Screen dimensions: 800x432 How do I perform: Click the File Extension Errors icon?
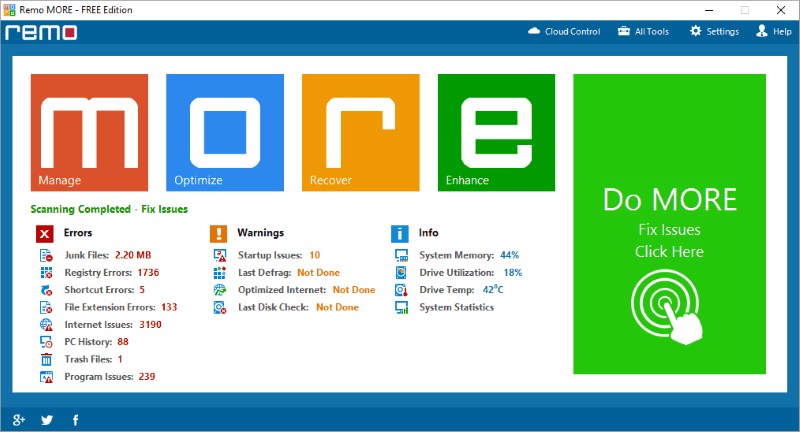click(x=46, y=307)
